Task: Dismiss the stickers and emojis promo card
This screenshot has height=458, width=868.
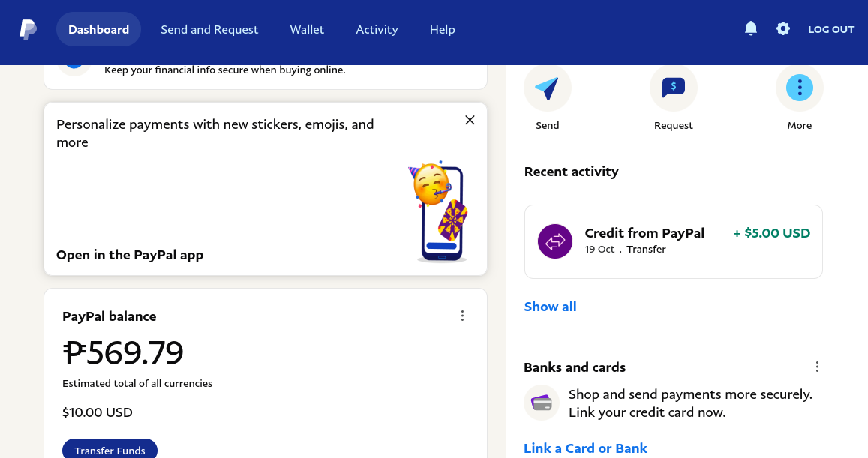Action: click(470, 120)
